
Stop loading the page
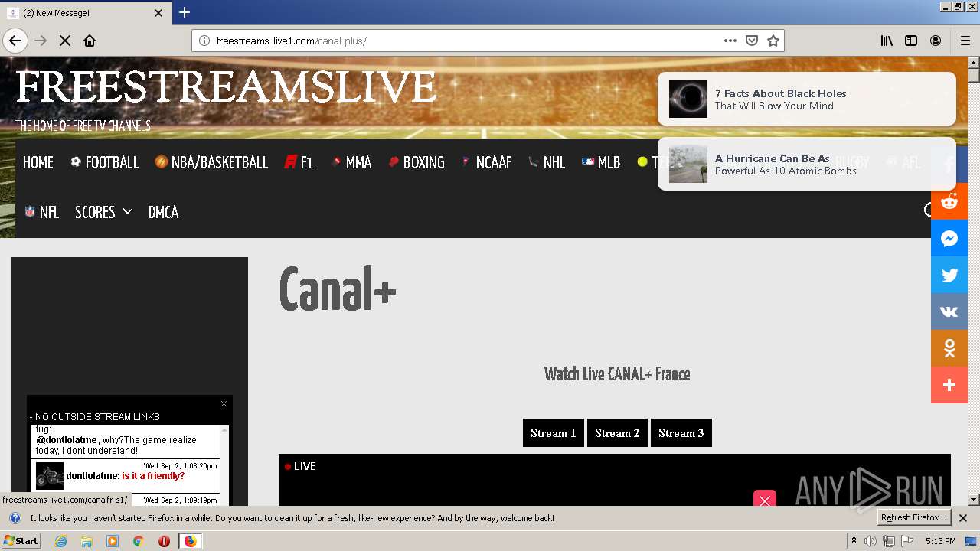(65, 41)
